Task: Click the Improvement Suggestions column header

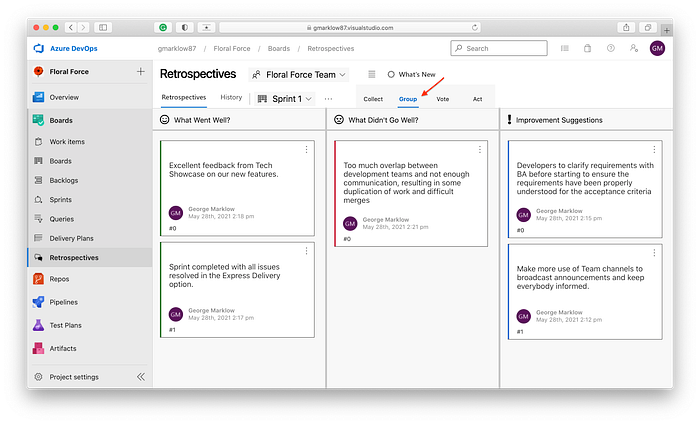Action: [587, 120]
